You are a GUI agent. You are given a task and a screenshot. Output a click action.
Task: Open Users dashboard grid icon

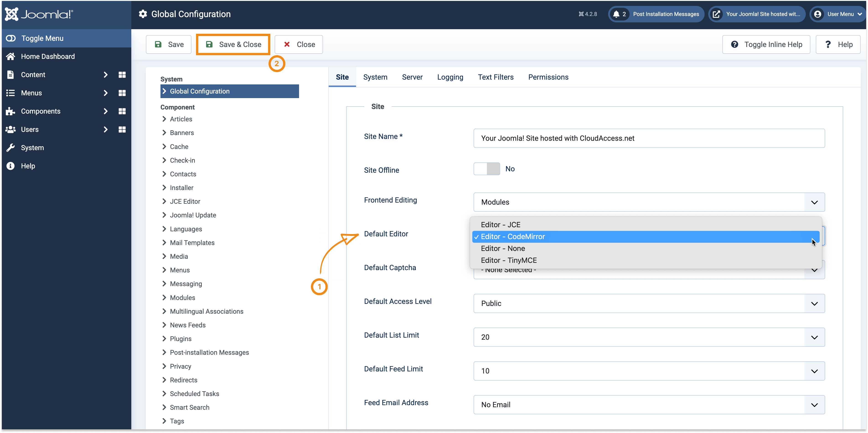(x=122, y=129)
